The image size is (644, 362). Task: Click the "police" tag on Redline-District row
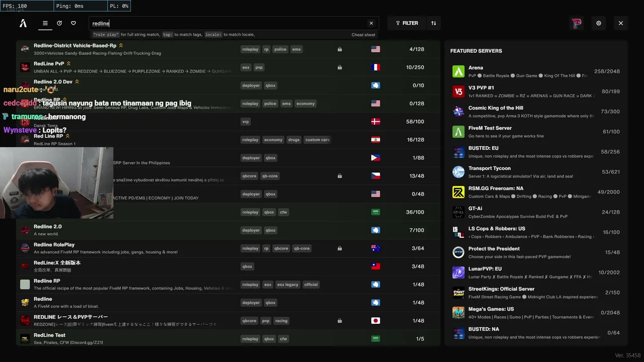(280, 49)
